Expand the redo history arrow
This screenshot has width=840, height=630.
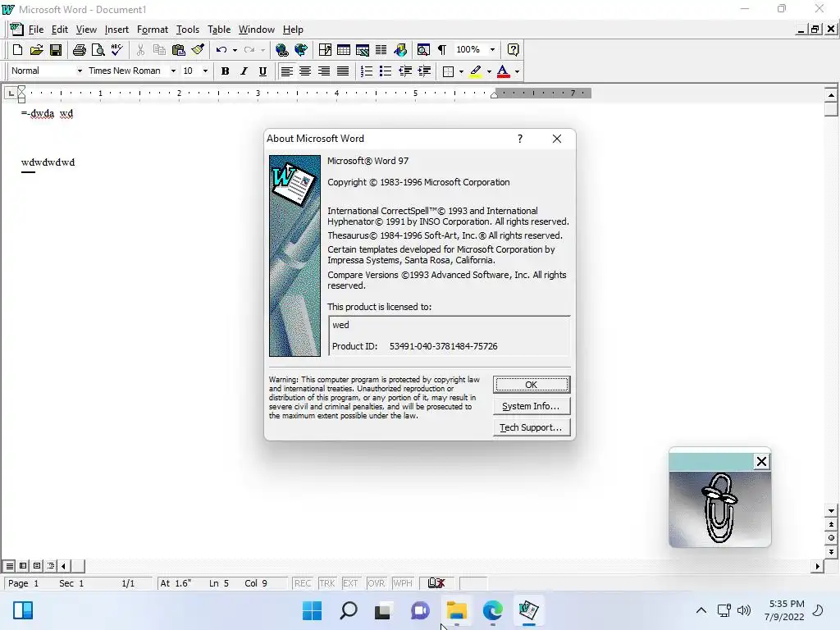point(262,50)
